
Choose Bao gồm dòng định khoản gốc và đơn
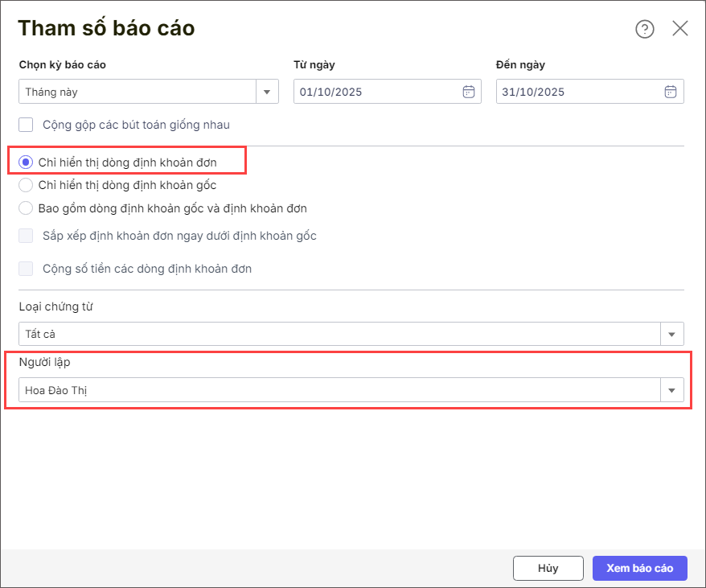click(26, 208)
